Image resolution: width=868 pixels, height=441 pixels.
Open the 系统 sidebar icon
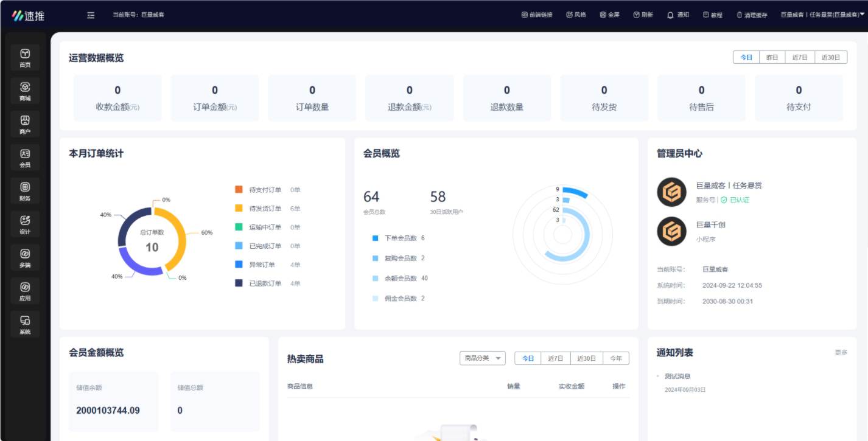pos(25,324)
